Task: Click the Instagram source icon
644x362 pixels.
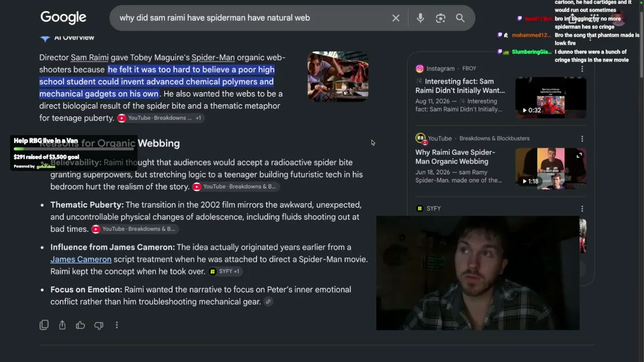Action: pos(420,68)
